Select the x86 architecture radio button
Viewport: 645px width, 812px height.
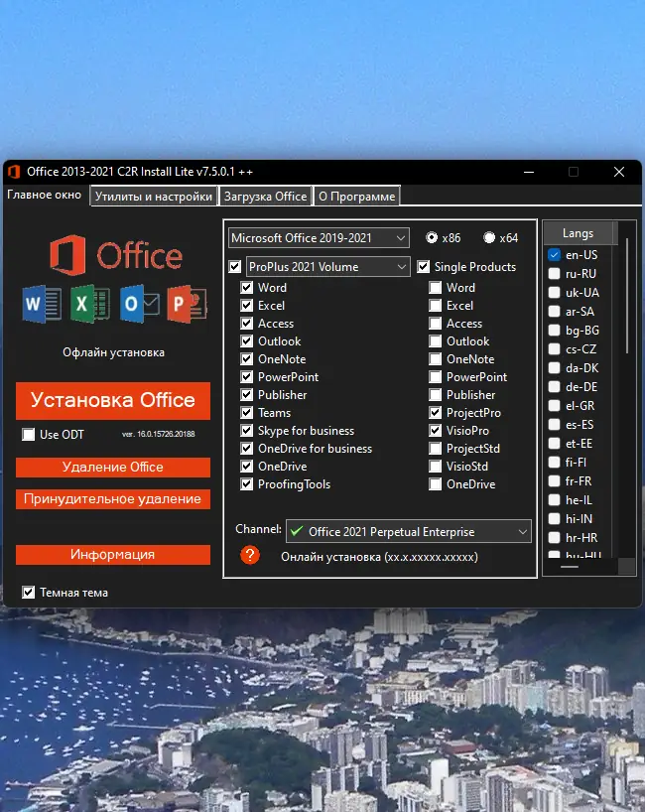[x=432, y=237]
